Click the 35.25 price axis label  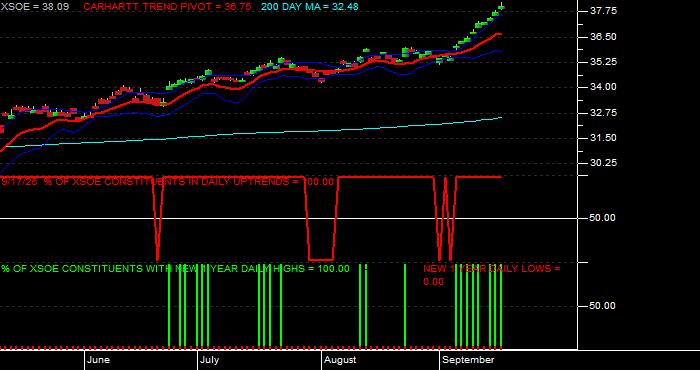tap(603, 62)
